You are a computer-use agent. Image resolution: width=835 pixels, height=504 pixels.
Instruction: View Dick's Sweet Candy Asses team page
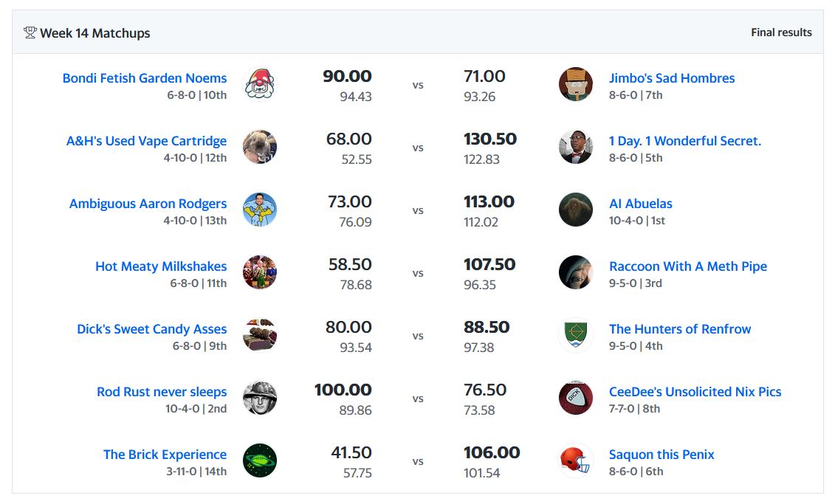tap(151, 329)
